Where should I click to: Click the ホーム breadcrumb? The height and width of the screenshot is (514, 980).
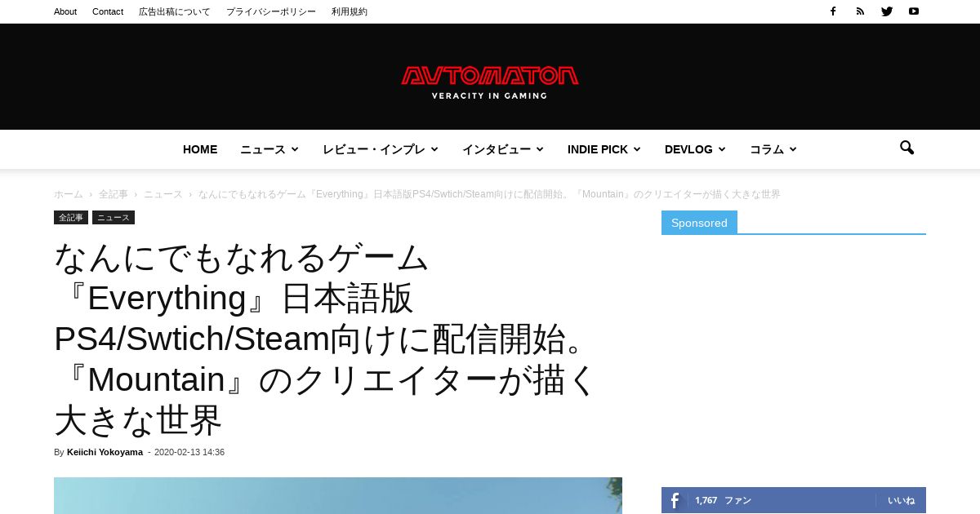click(69, 194)
